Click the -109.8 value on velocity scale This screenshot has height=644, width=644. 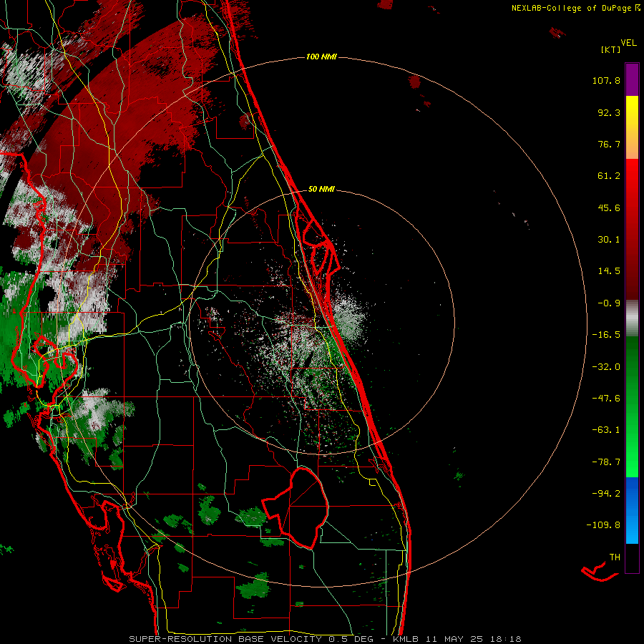click(604, 525)
